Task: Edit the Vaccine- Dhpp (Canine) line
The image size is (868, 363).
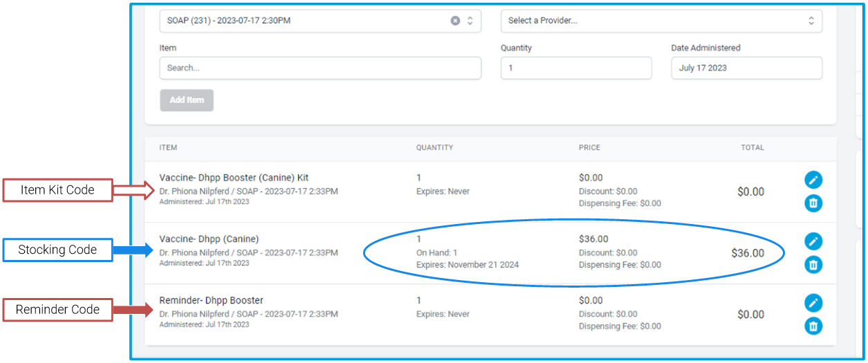Action: pyautogui.click(x=813, y=241)
